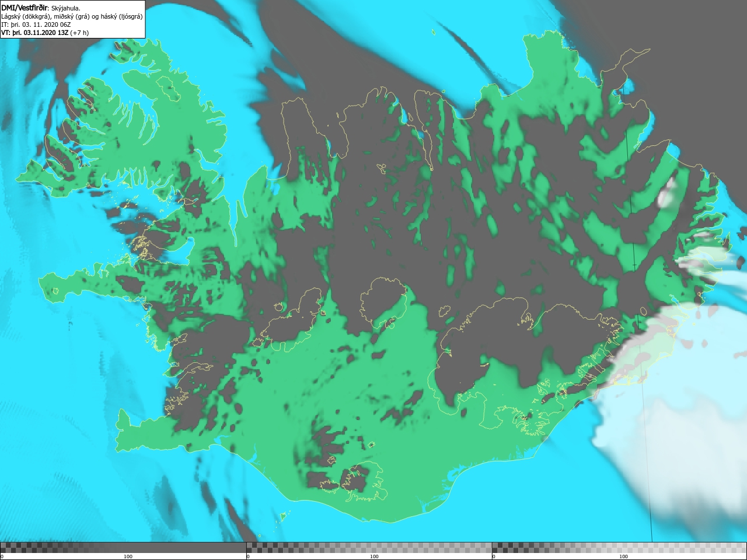This screenshot has width=747, height=560.
Task: Click the light gray high-cloud scale bar
Action: 619,548
